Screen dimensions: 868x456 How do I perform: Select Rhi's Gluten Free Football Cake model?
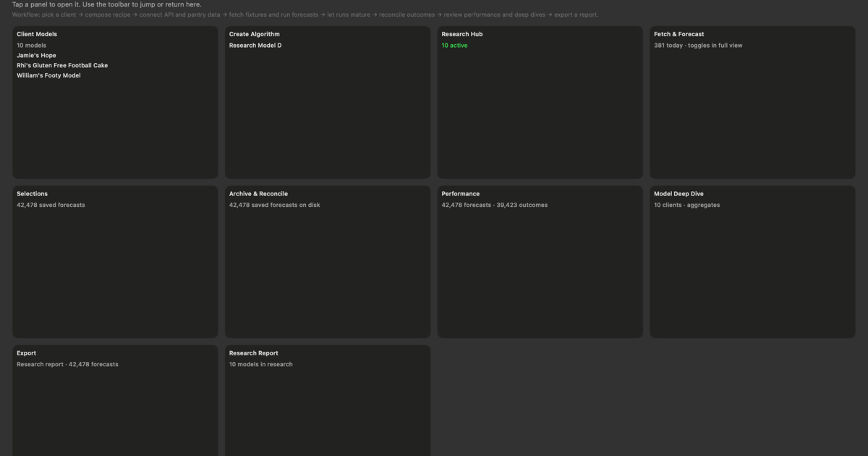click(62, 65)
